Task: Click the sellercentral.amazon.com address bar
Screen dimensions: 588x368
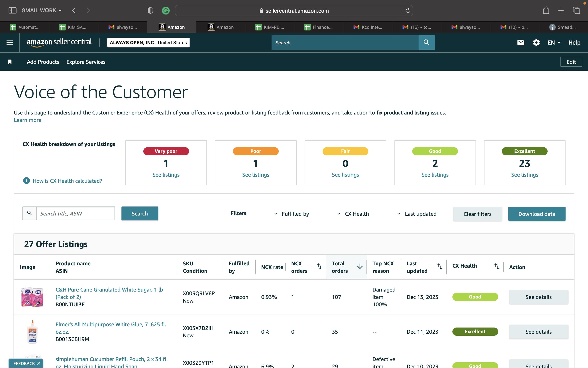Action: (294, 10)
